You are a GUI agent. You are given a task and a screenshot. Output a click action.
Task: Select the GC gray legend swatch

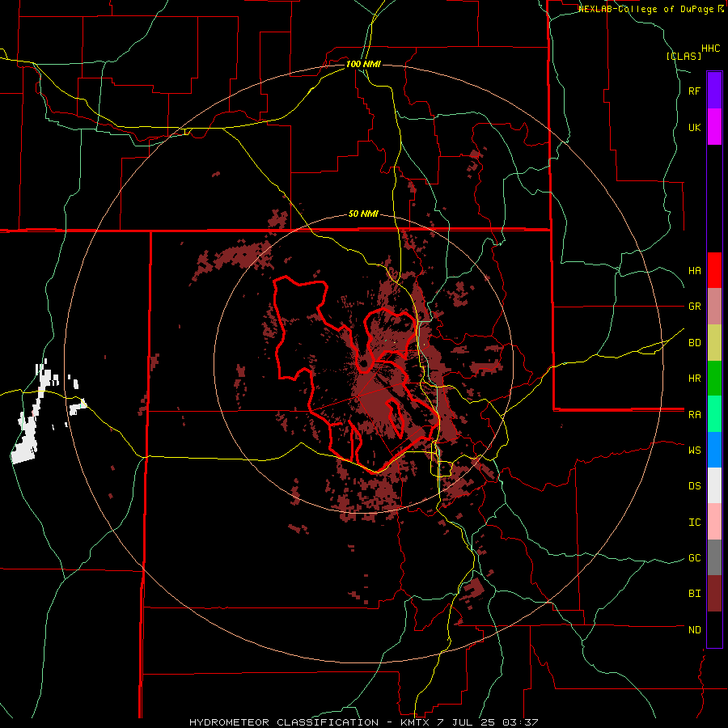point(714,557)
